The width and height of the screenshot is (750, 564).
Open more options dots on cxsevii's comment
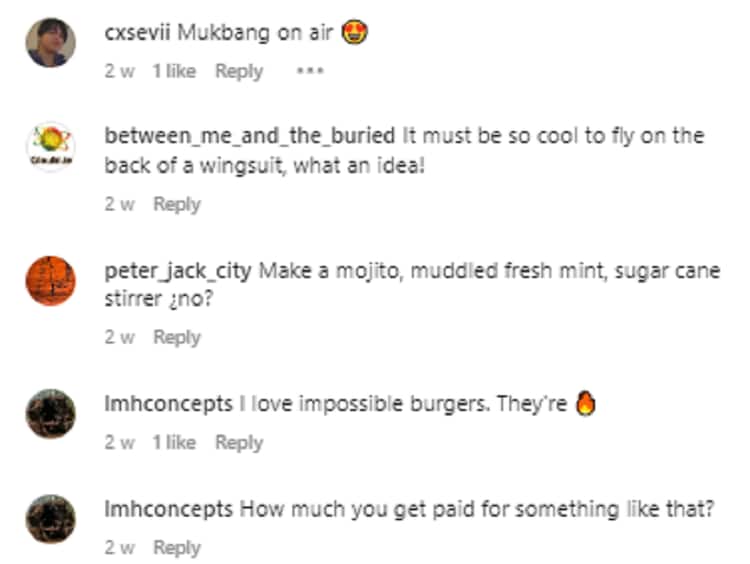tap(310, 72)
